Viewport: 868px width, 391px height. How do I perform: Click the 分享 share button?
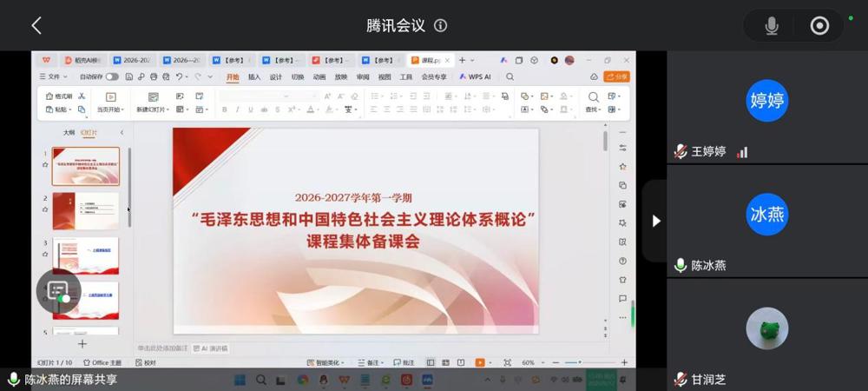(x=616, y=77)
